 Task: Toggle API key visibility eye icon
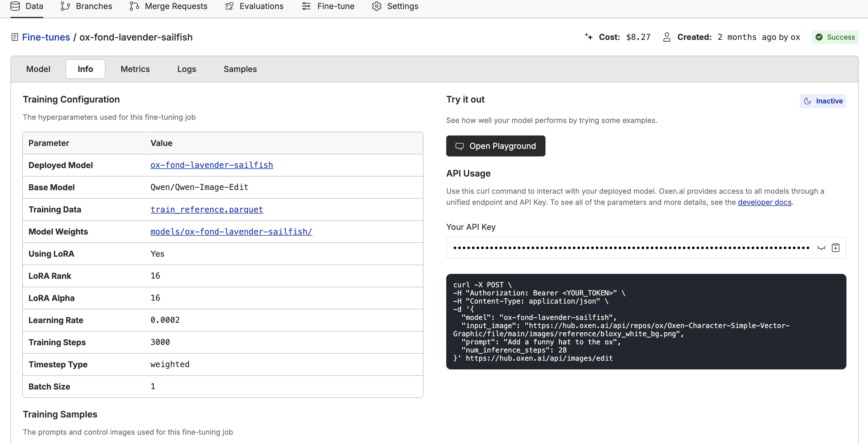[x=821, y=248]
